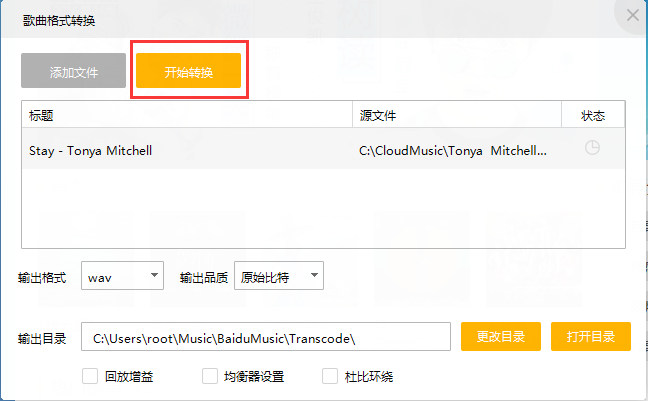Screen dimensions: 648x401
Task: Click the 添加文件 button
Action: tap(74, 71)
